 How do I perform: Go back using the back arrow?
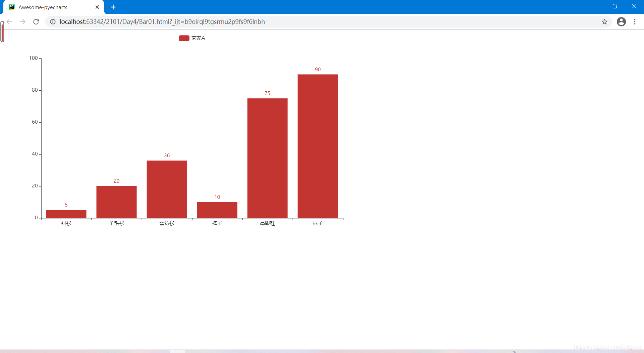click(x=9, y=22)
